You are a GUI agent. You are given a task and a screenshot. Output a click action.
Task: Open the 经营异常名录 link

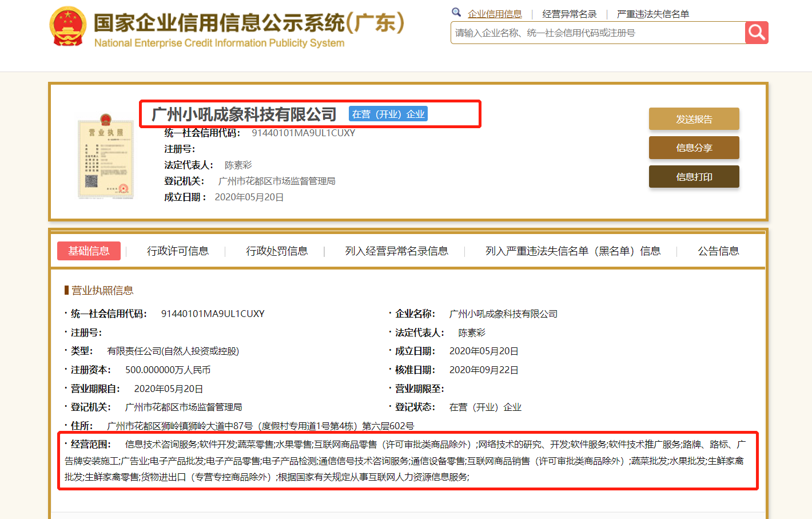click(569, 14)
